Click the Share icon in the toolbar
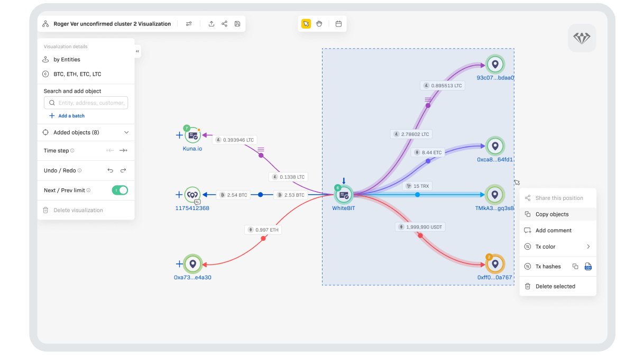The width and height of the screenshot is (644, 355). 224,23
